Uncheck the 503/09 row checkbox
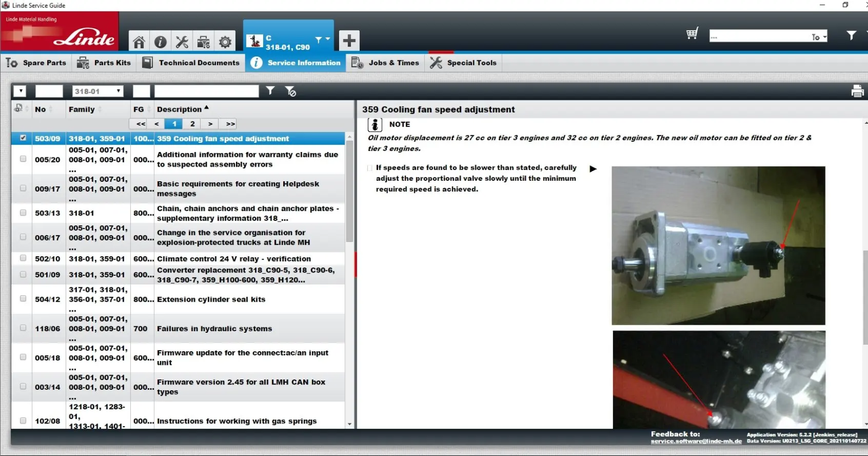This screenshot has height=456, width=868. 23,138
